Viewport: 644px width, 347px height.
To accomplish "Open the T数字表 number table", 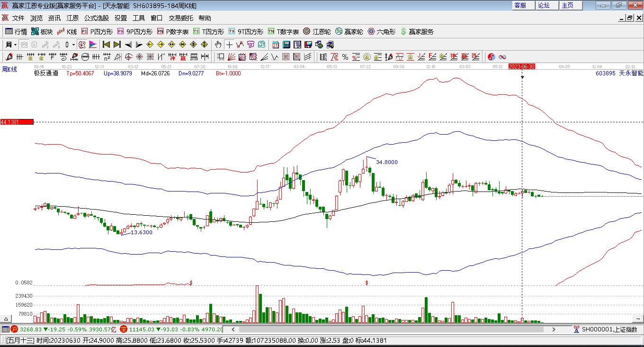I will click(x=283, y=32).
